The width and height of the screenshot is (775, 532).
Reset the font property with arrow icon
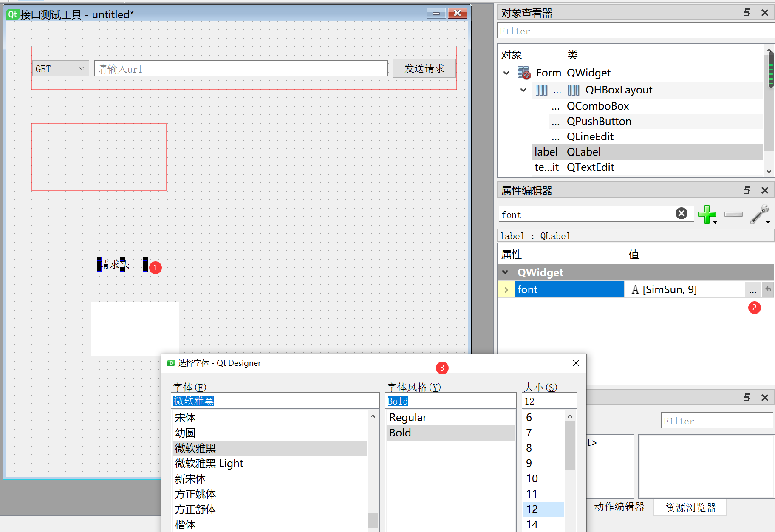[768, 289]
